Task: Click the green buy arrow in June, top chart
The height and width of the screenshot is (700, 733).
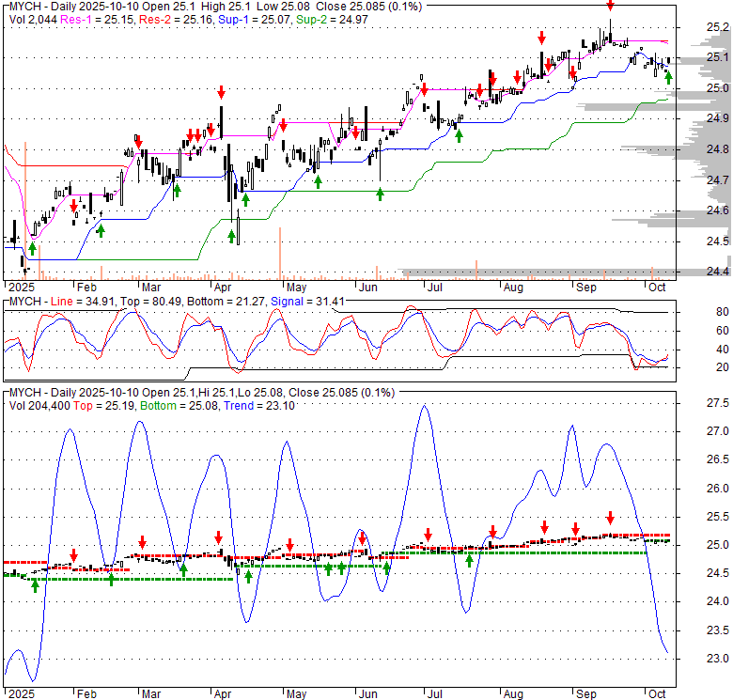Action: click(x=381, y=193)
